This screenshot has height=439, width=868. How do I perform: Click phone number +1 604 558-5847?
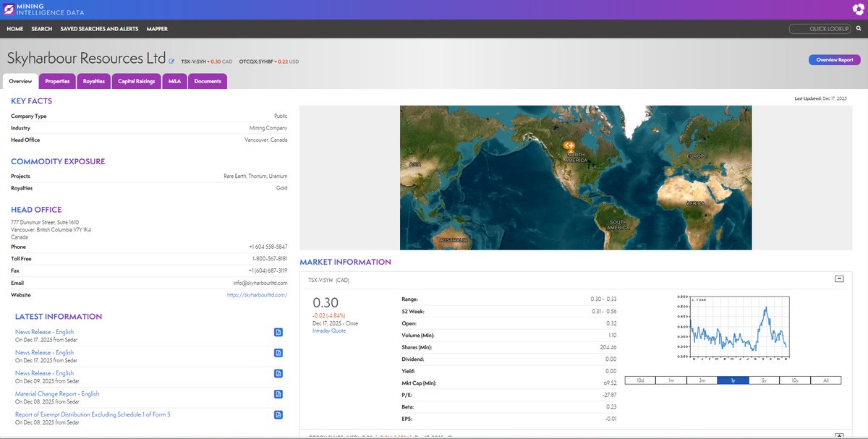268,247
